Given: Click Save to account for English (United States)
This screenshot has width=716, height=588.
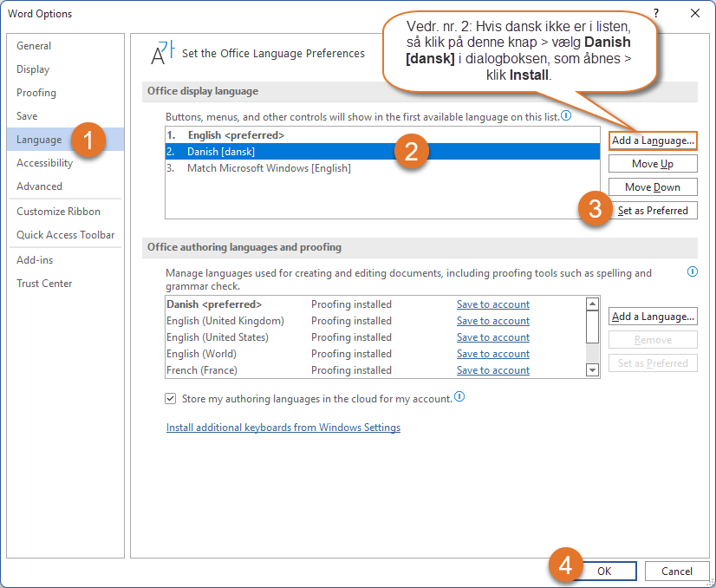Looking at the screenshot, I should tap(493, 337).
